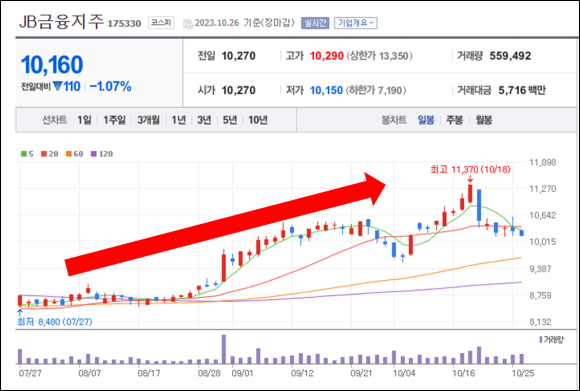Show the 10년 line chart

coord(258,120)
